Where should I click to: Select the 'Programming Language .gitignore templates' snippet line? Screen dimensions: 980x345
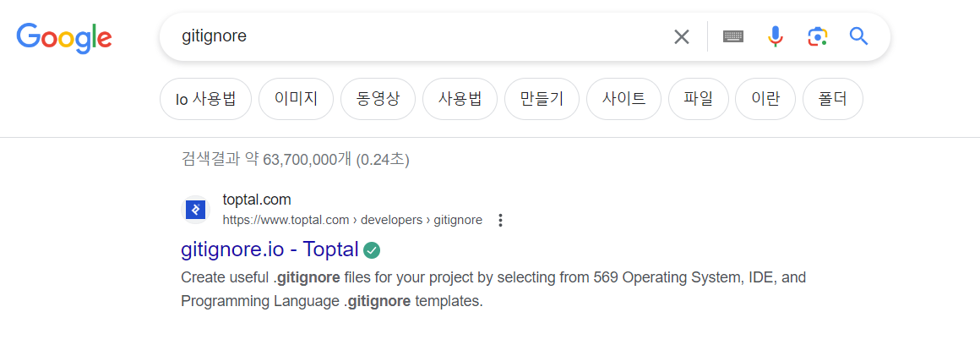tap(332, 301)
